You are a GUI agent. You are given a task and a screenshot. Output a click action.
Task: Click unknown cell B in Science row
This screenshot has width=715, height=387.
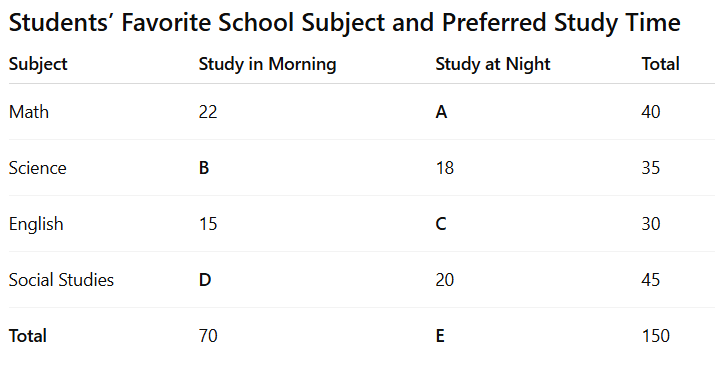tap(204, 168)
